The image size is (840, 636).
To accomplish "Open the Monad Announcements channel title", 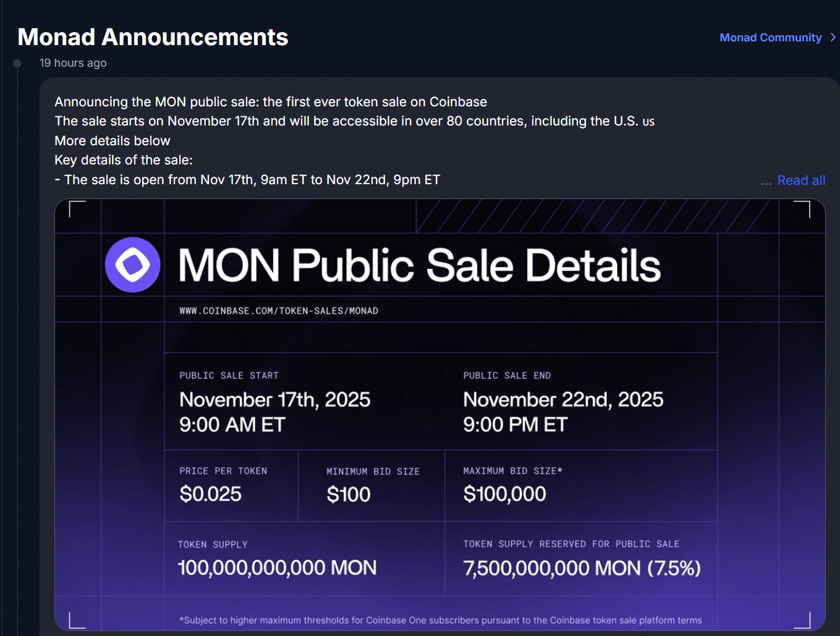I will pos(153,36).
